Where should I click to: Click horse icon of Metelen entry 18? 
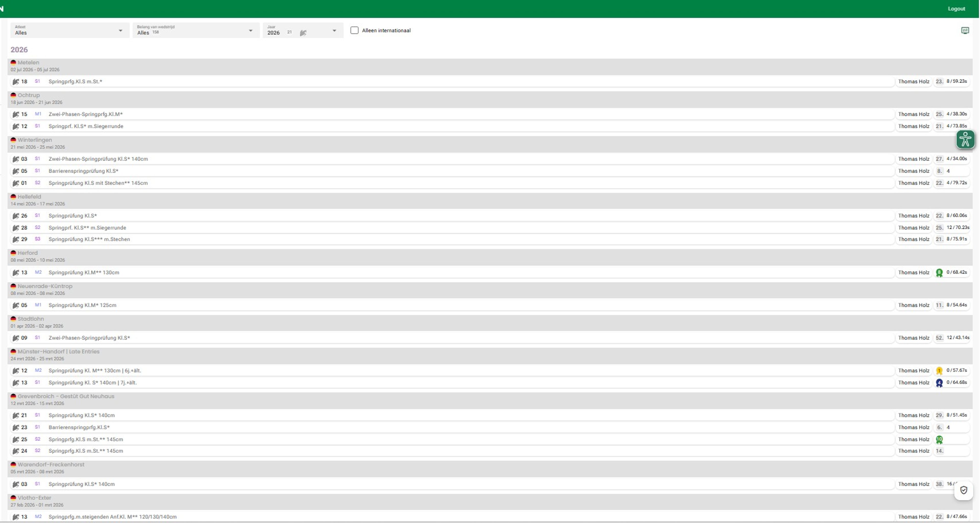(16, 81)
